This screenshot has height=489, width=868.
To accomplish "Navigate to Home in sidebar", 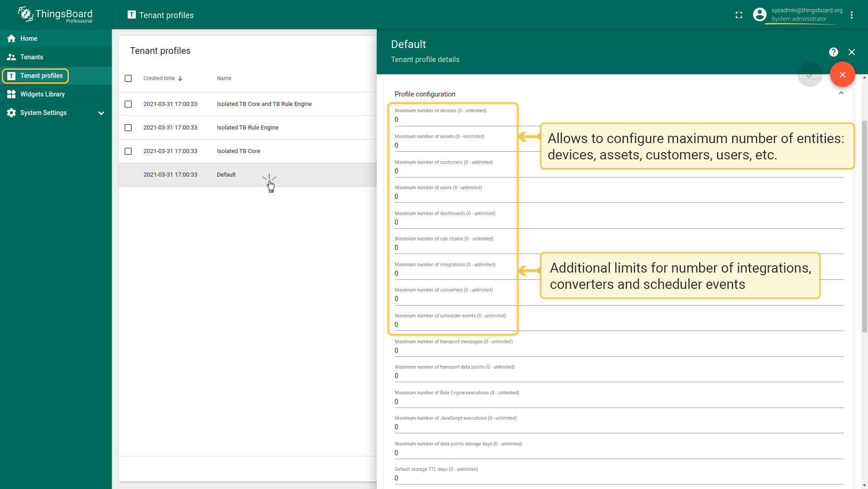I will click(29, 38).
